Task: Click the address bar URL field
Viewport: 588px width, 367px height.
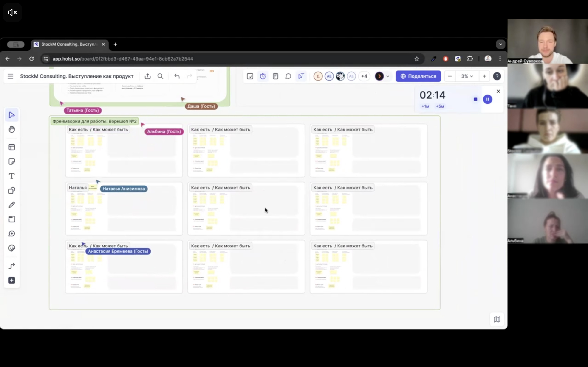Action: click(228, 59)
